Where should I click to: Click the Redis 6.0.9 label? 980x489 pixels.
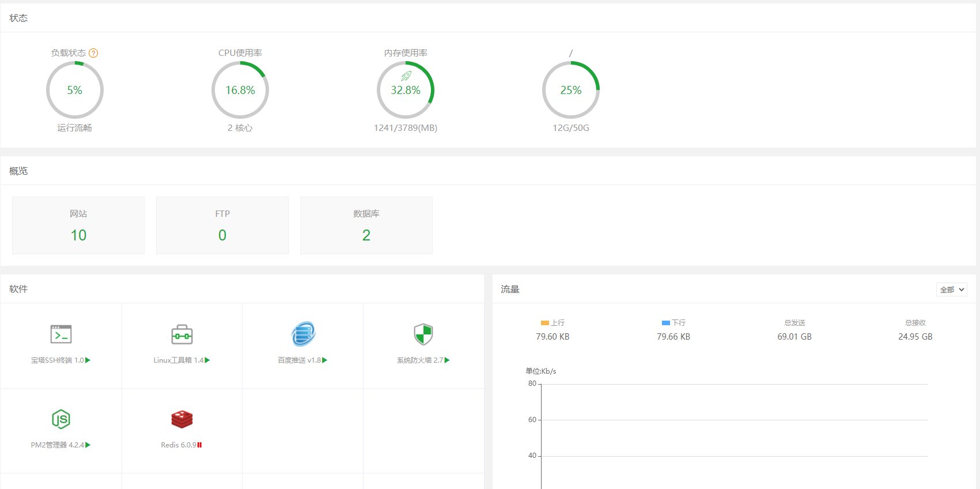pos(179,445)
